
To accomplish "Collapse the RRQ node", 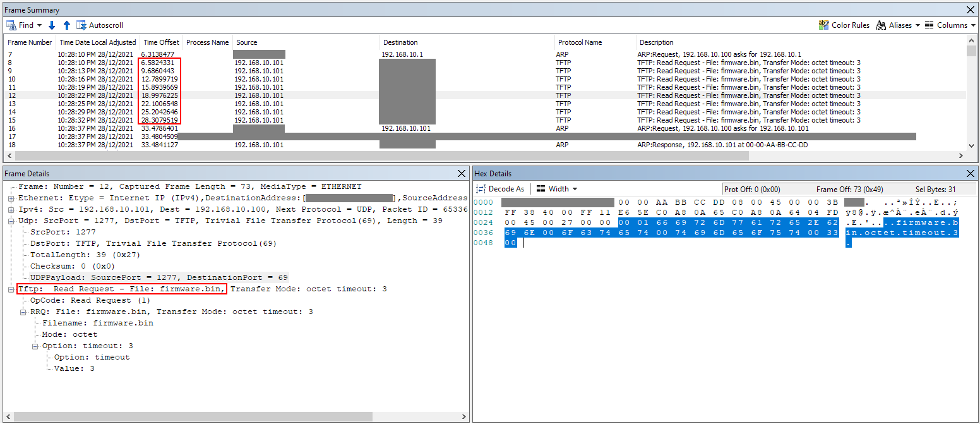I will [23, 312].
